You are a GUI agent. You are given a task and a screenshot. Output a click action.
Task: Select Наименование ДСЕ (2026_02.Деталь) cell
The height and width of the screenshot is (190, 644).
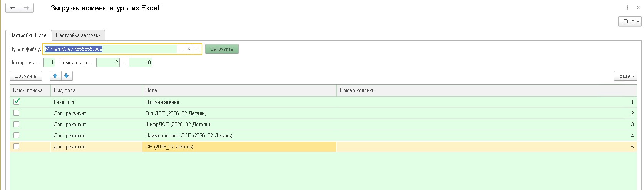239,135
